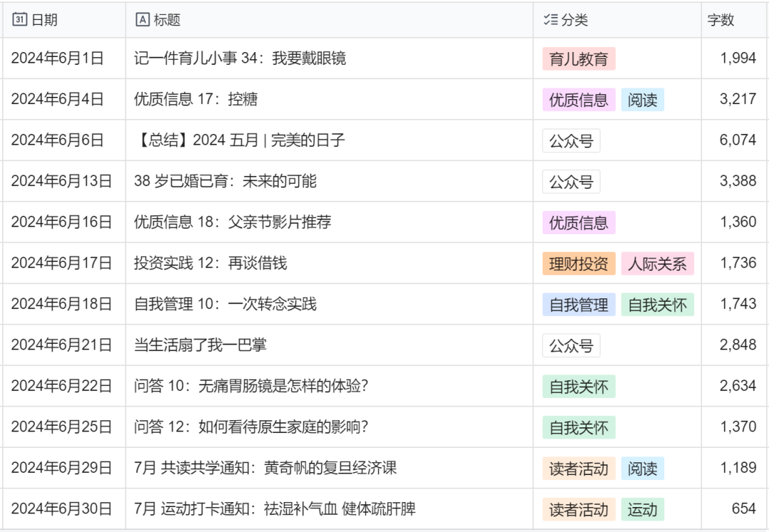Open the entry 问答 12：如何看待原生家庭的影响？

coord(251,427)
